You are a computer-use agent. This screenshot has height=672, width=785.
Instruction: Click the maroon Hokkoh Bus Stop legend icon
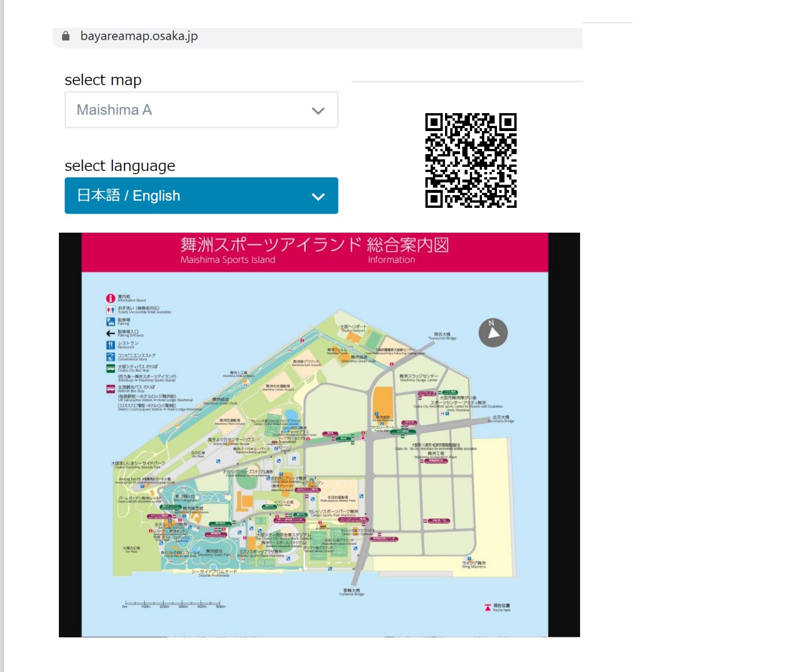(110, 389)
